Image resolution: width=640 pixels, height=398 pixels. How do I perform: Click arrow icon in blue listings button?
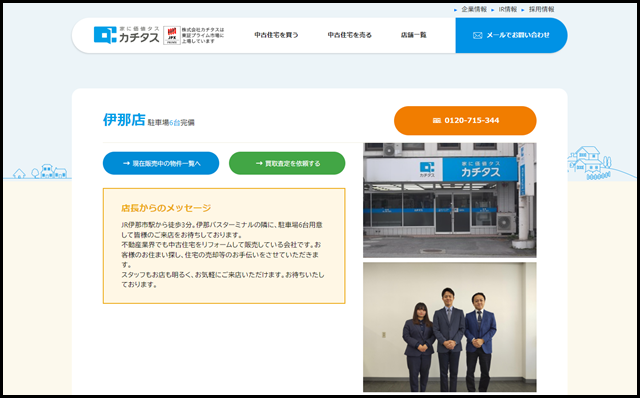click(126, 163)
